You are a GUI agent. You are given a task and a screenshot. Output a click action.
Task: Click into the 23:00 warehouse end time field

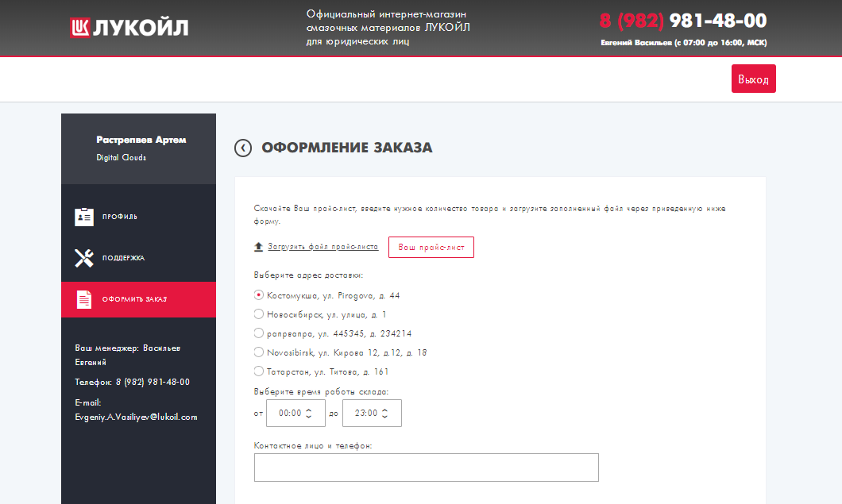(372, 414)
